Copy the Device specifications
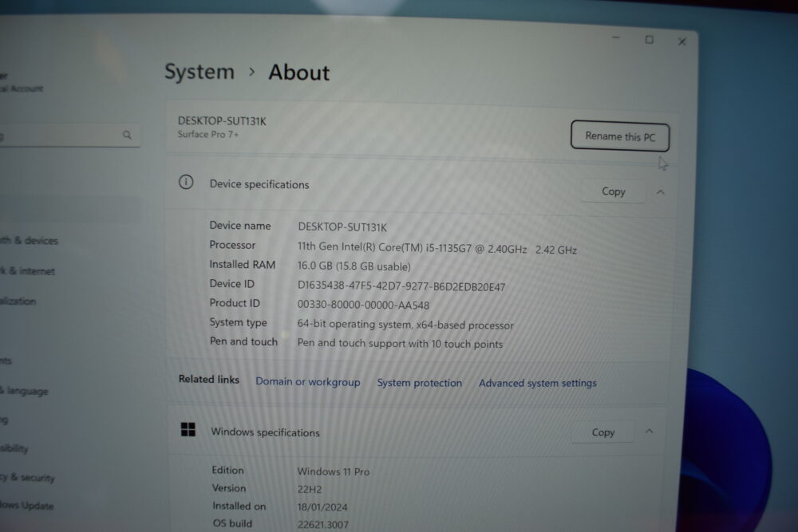Viewport: 798px width, 532px height. (x=613, y=191)
